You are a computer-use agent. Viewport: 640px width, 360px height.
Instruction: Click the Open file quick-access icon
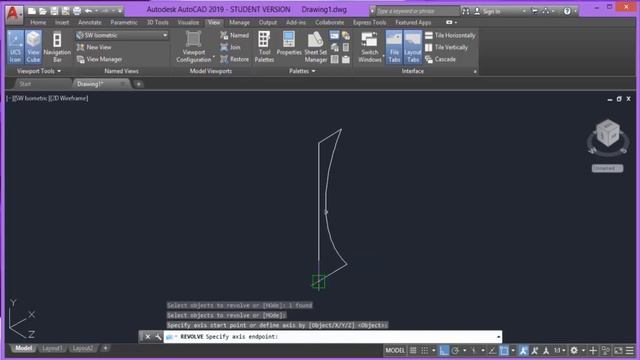43,11
